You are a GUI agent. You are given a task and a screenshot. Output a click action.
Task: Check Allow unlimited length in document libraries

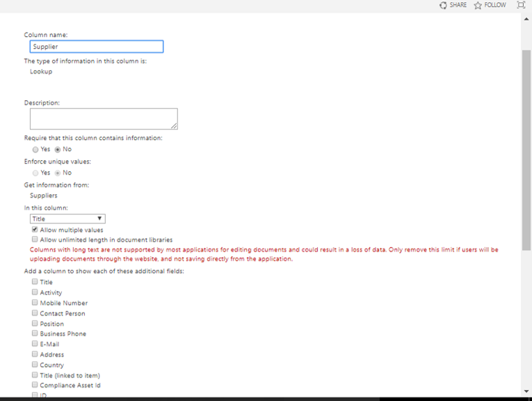pos(35,239)
